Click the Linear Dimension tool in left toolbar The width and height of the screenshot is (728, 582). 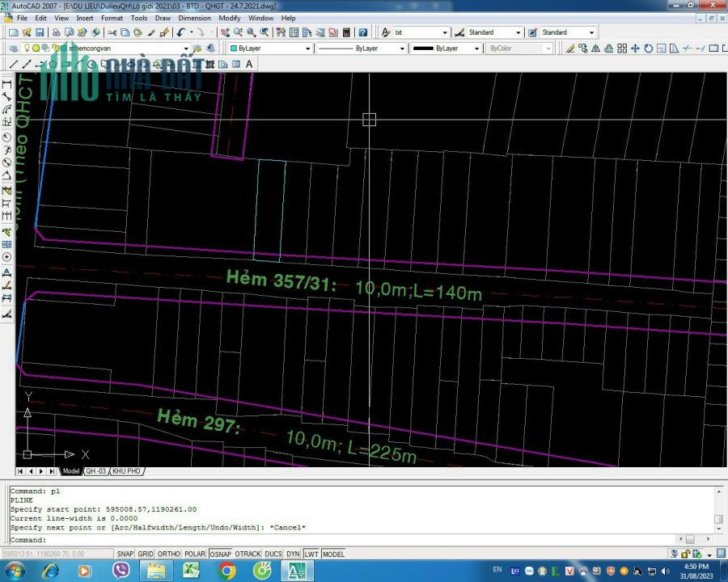[7, 84]
